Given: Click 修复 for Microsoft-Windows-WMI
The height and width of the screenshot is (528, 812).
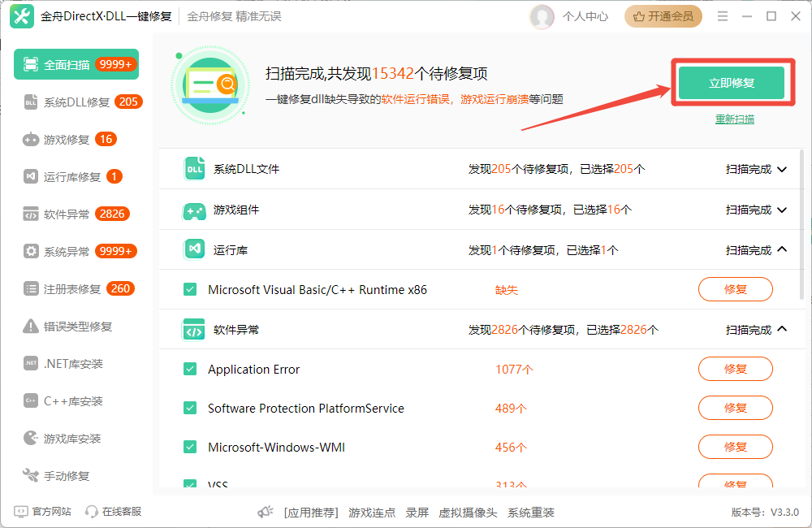Looking at the screenshot, I should coord(736,447).
